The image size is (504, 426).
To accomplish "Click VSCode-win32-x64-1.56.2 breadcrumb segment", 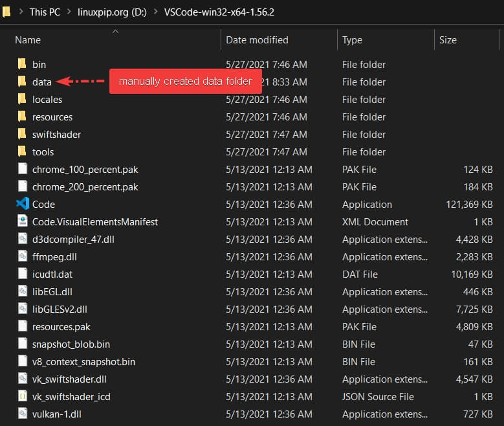I will point(219,12).
